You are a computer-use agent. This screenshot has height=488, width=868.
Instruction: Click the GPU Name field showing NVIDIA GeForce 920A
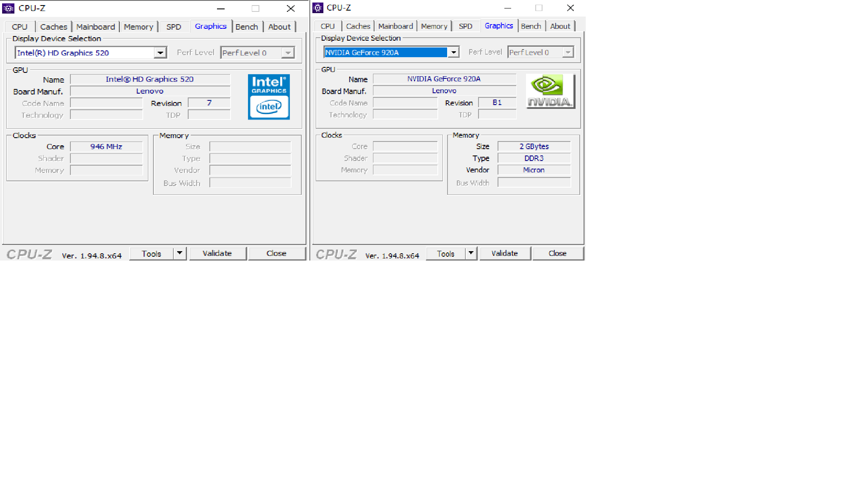pyautogui.click(x=445, y=79)
